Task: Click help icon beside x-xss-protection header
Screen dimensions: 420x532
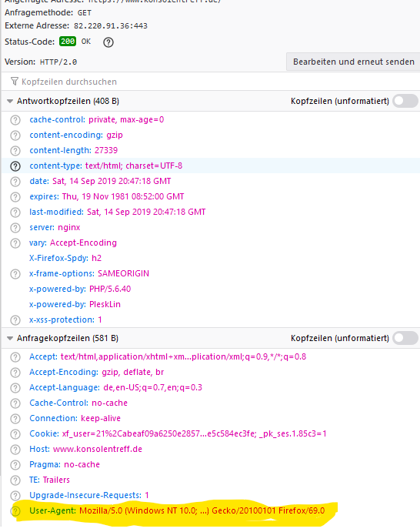Action: [15, 320]
